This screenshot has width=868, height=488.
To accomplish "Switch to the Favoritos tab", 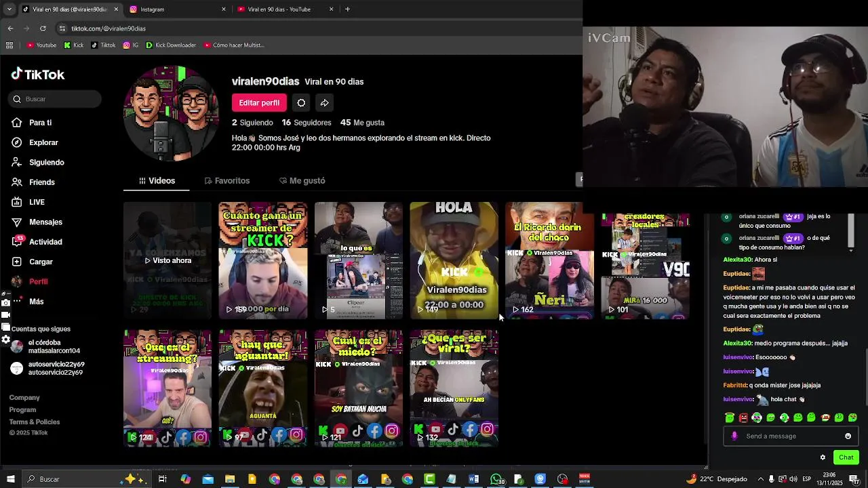I will coord(227,181).
